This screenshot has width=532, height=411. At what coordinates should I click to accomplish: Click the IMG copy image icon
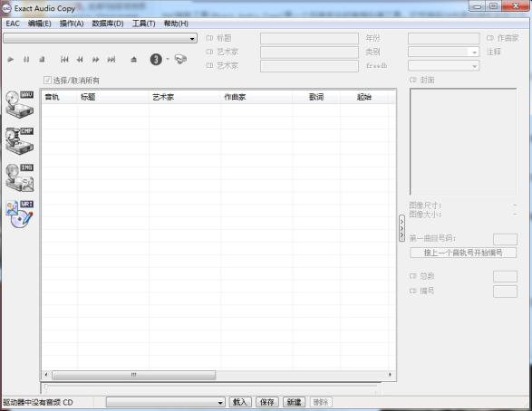pyautogui.click(x=20, y=177)
